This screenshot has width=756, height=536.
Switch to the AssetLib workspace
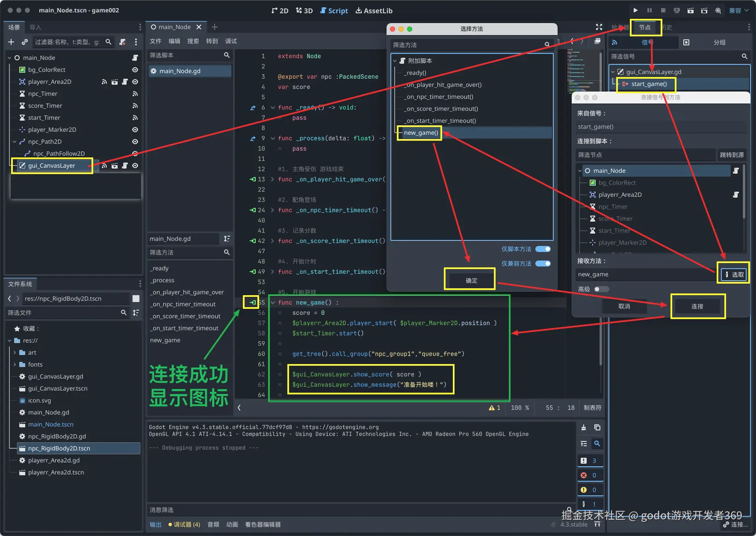pyautogui.click(x=374, y=11)
